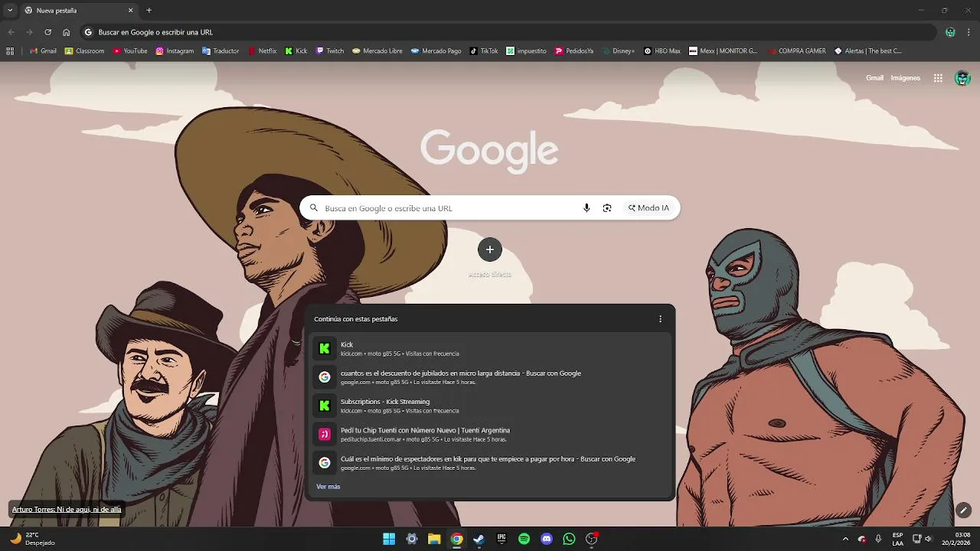Open the Alertas bookmark
Screen dimensions: 980x551
click(x=868, y=51)
